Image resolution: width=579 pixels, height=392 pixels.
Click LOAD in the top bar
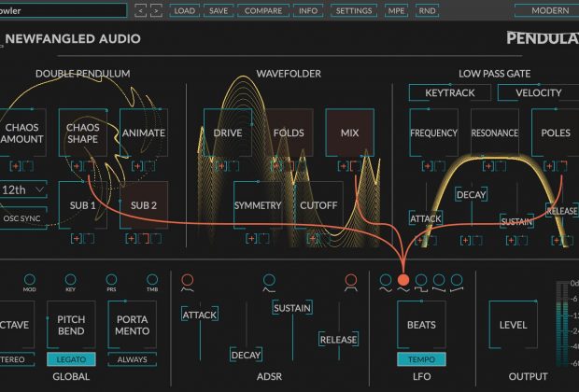pyautogui.click(x=184, y=10)
